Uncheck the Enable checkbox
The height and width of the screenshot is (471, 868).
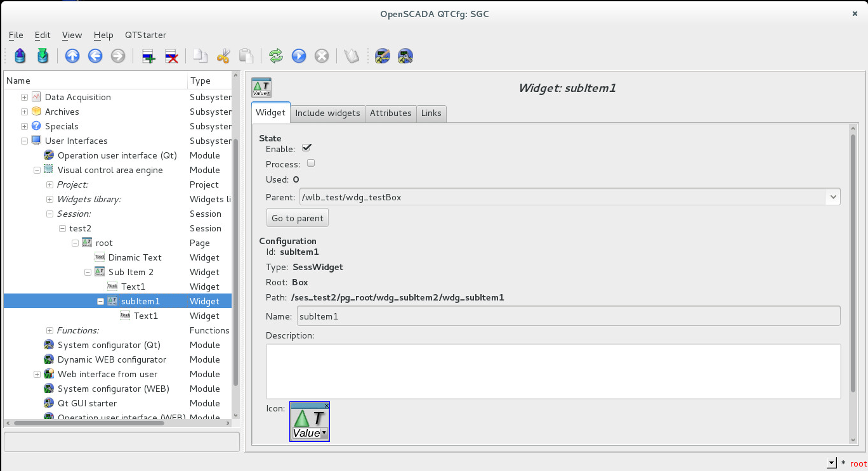tap(307, 148)
